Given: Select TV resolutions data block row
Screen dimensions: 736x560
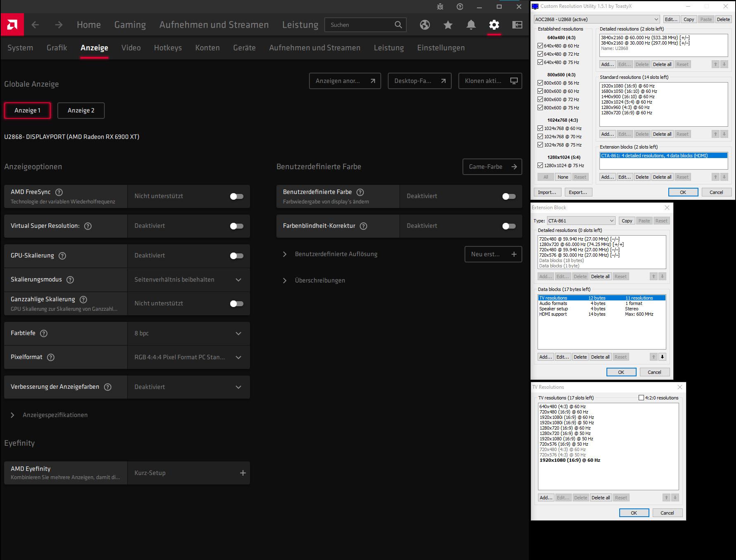Looking at the screenshot, I should point(602,298).
